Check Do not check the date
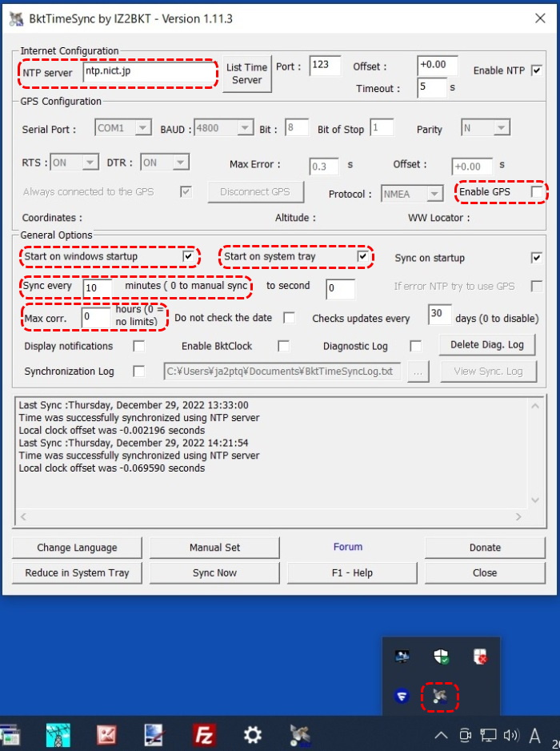 pyautogui.click(x=289, y=318)
